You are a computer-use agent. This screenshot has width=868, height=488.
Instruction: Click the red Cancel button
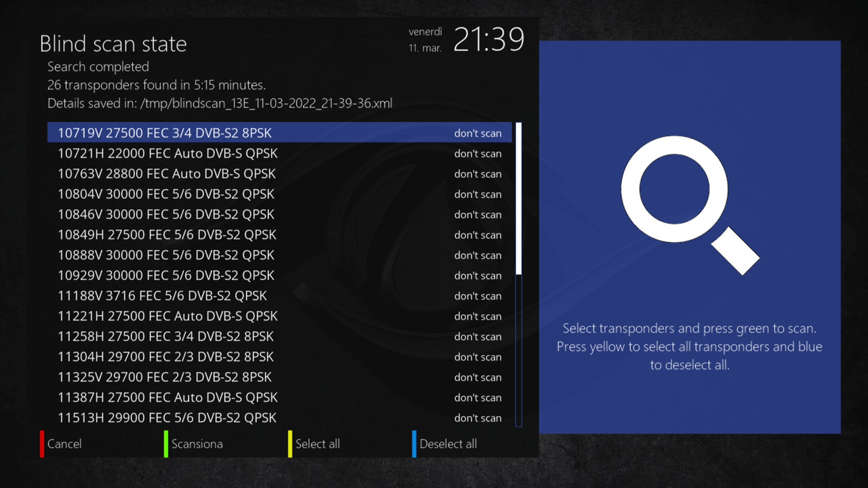pos(61,444)
